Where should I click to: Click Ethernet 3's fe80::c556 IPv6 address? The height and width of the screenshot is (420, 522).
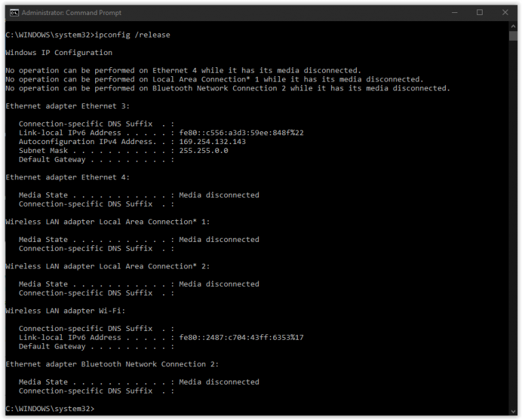241,133
